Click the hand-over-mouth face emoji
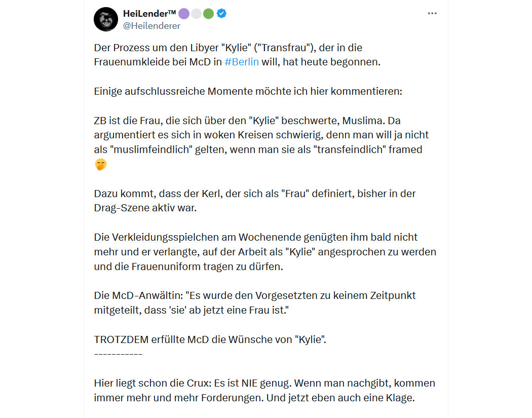The width and height of the screenshot is (532, 418). (100, 165)
